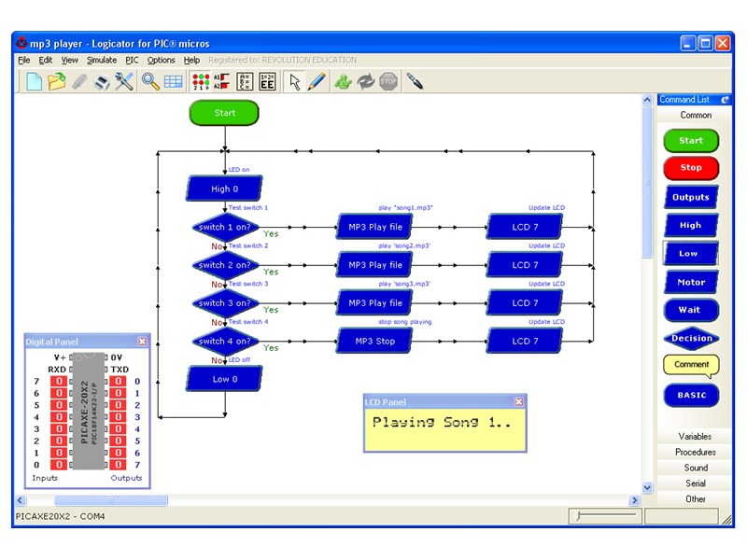
Task: Open the File menu
Action: point(24,60)
